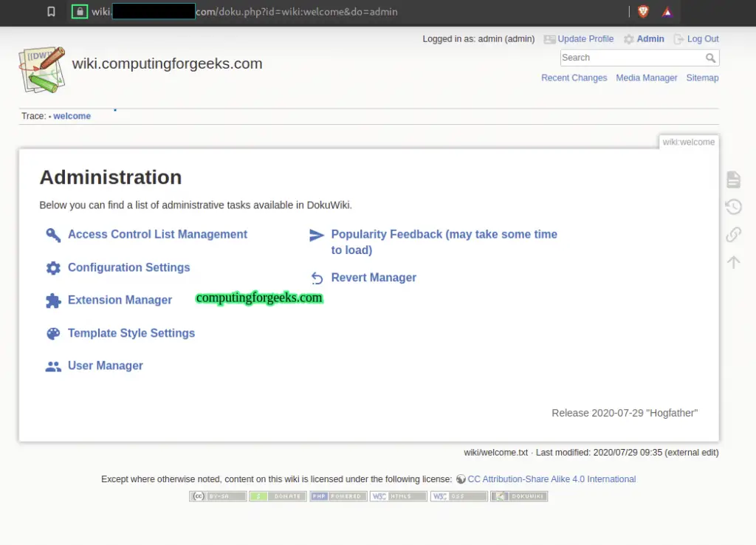Click the Donate badge in footer

coord(278,496)
